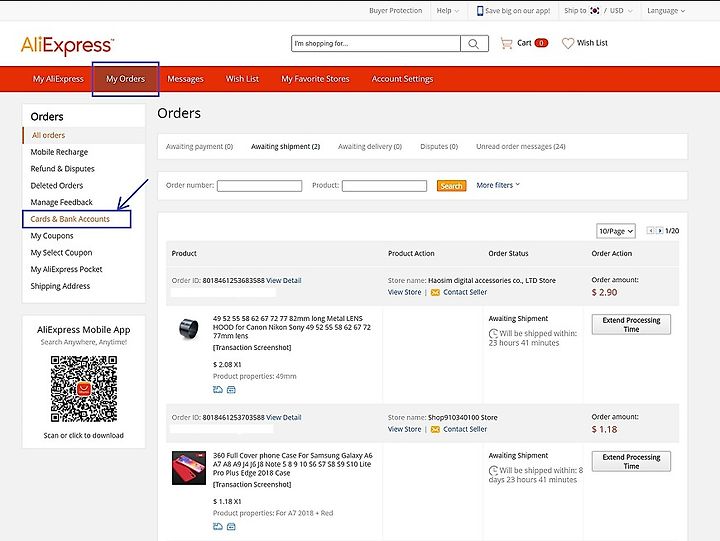Click the QR code to download app
The image size is (720, 541).
[84, 389]
